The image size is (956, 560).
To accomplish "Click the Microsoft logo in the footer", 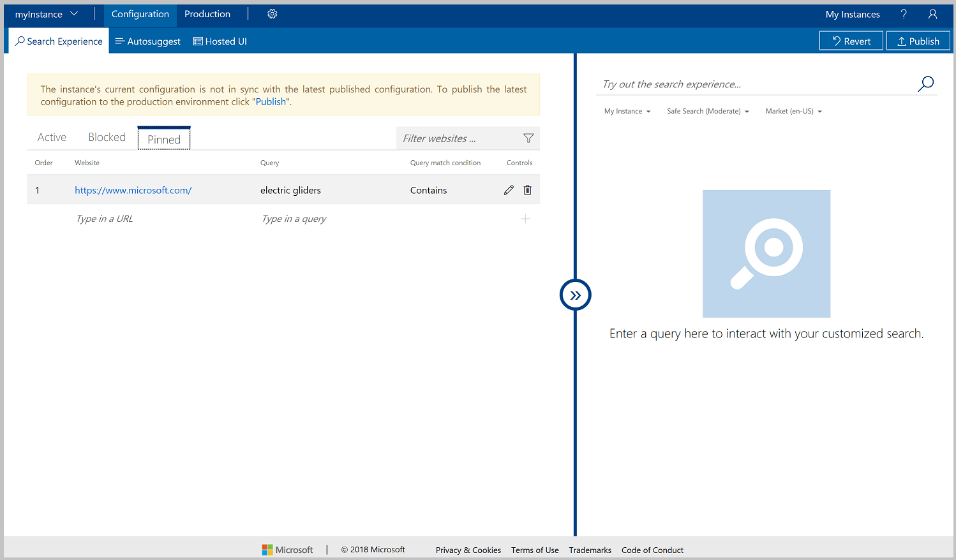I will [x=287, y=549].
